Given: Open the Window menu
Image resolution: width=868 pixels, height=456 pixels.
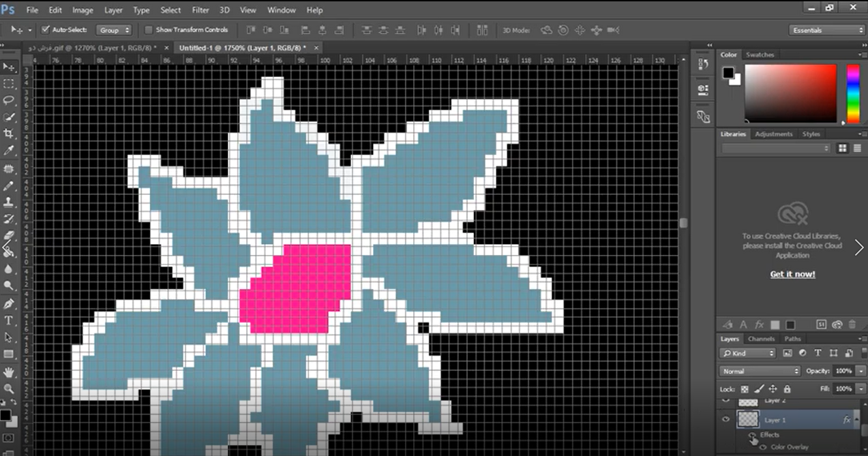Looking at the screenshot, I should click(x=282, y=10).
